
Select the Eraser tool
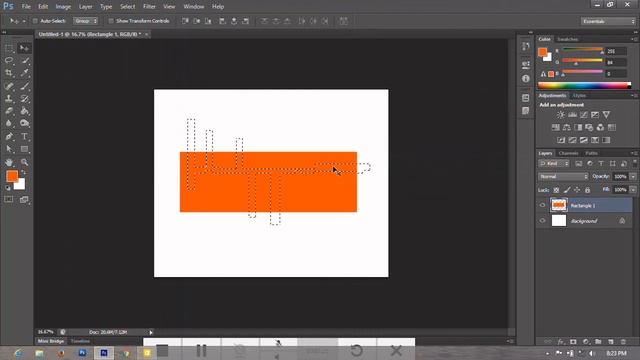pos(9,111)
